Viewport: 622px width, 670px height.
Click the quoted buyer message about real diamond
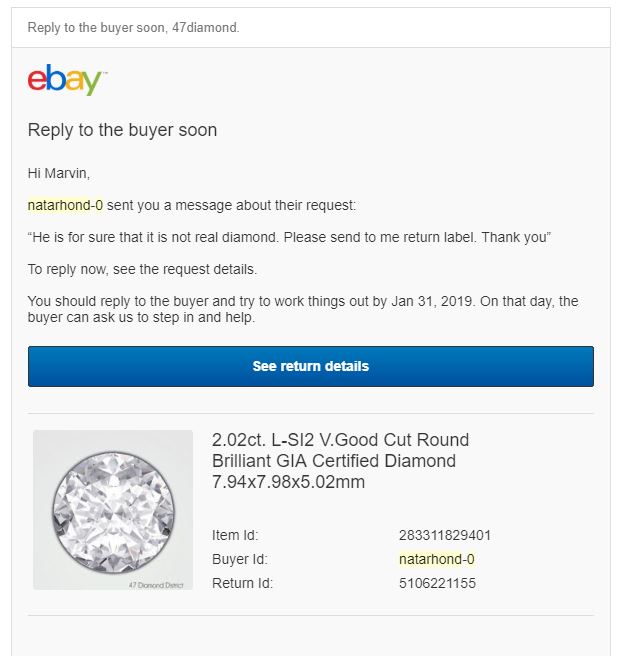(289, 237)
